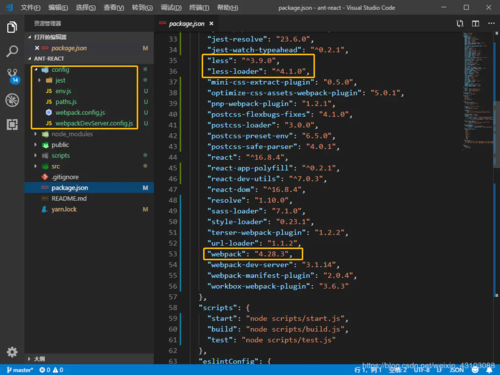The height and width of the screenshot is (375, 500).
Task: Open the Help menu (帮助)
Action: [228, 7]
